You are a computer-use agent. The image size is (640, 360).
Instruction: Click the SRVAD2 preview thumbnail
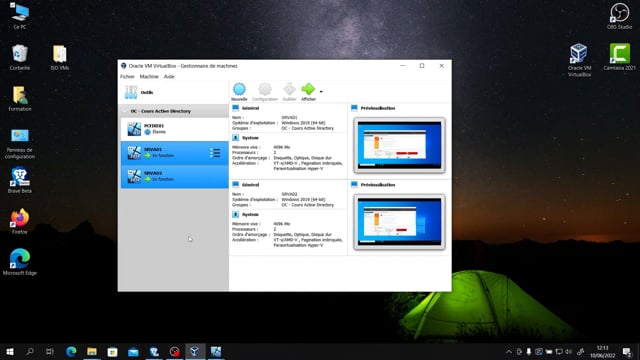click(399, 222)
